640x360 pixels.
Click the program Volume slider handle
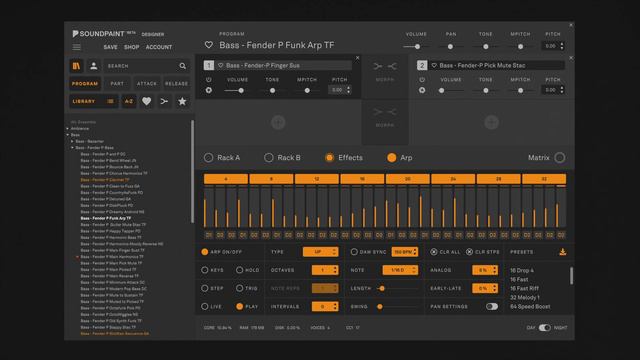point(417,47)
